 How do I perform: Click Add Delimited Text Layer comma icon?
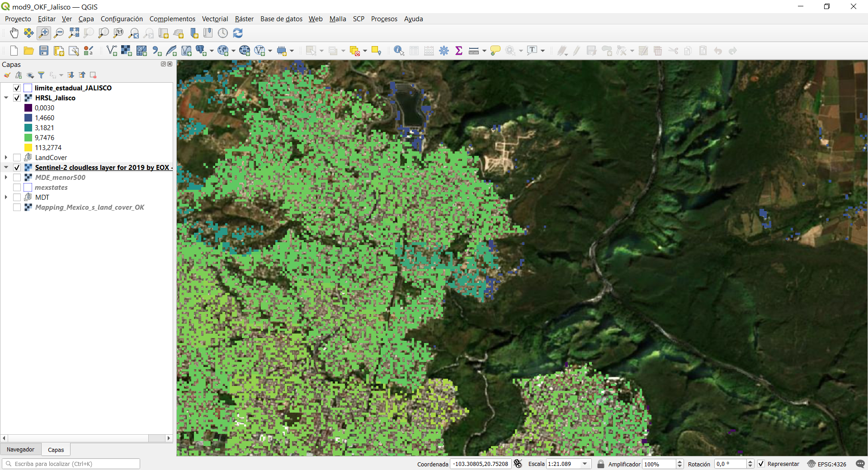click(156, 51)
